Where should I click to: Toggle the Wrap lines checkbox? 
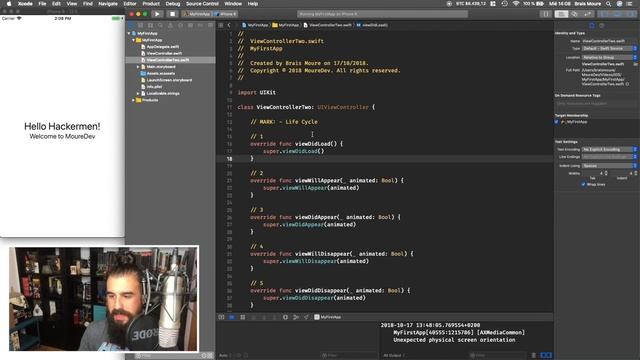pyautogui.click(x=583, y=184)
